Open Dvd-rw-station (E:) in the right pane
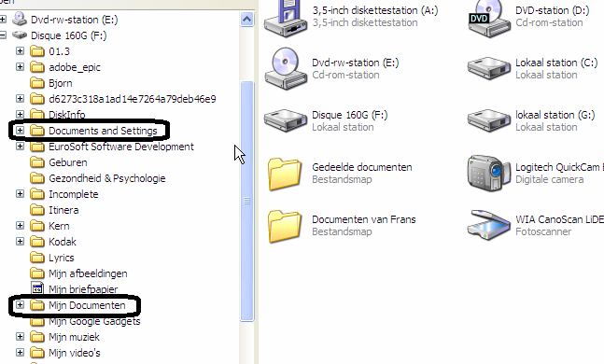 pos(286,68)
